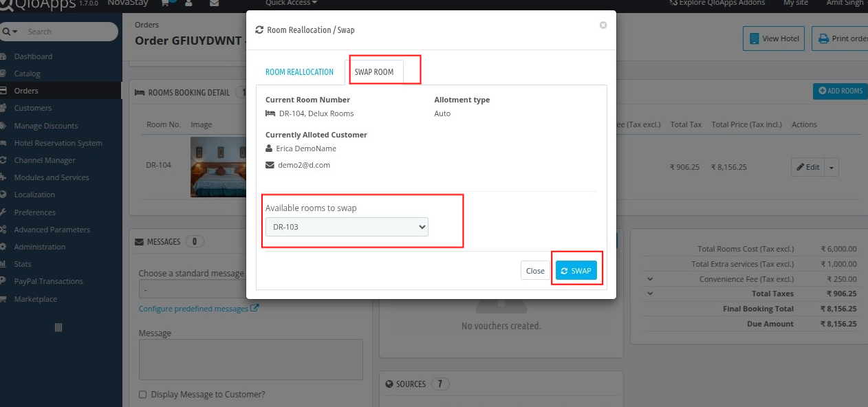Click the Catalog icon in sidebar
Image resolution: width=868 pixels, height=407 pixels.
(x=4, y=74)
